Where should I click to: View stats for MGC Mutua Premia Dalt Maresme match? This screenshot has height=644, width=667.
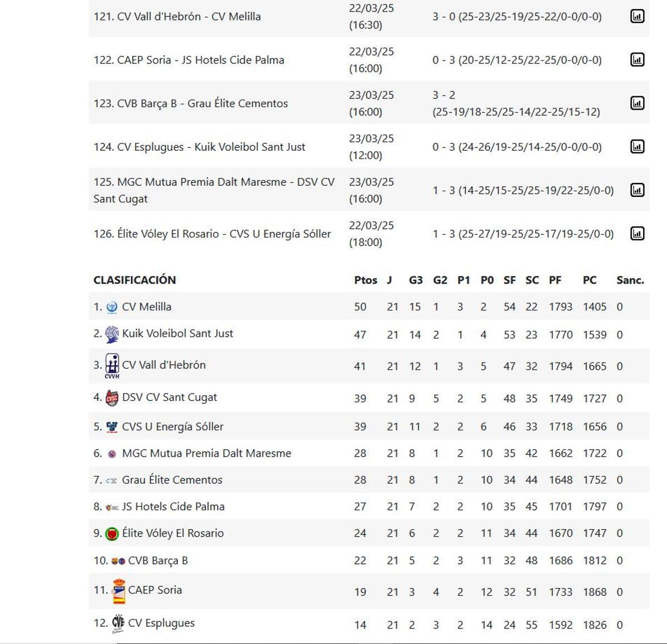pos(638,190)
